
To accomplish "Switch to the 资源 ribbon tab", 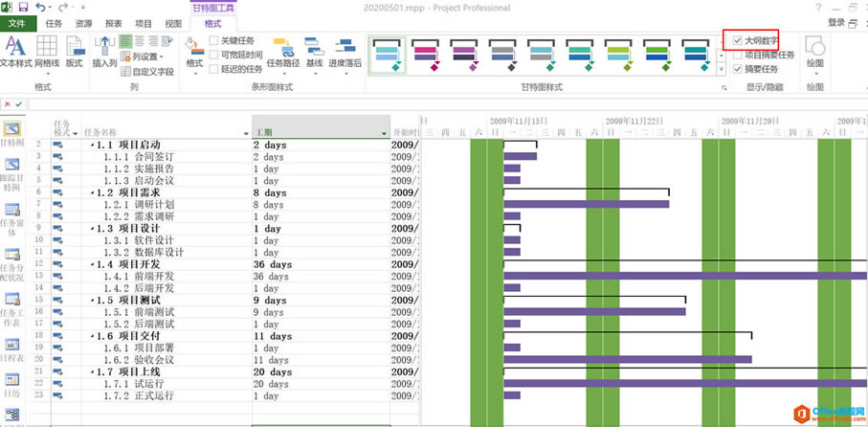I will pos(83,23).
